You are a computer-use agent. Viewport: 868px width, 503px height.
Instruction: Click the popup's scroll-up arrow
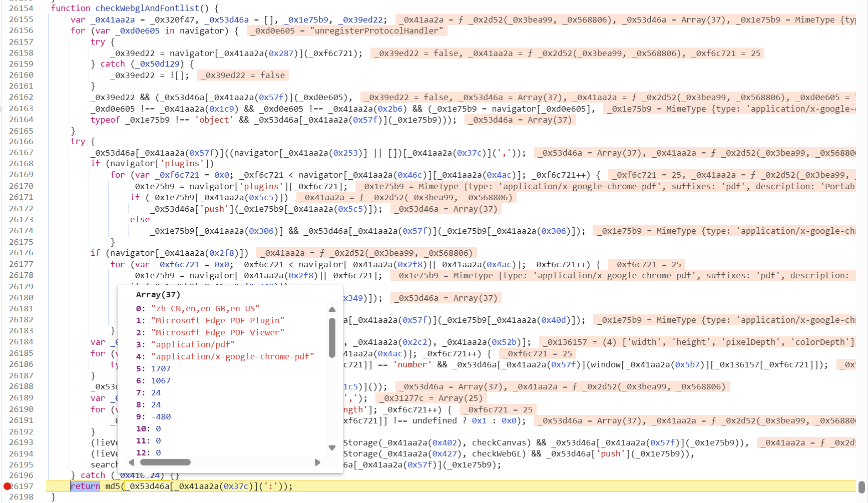tap(332, 309)
